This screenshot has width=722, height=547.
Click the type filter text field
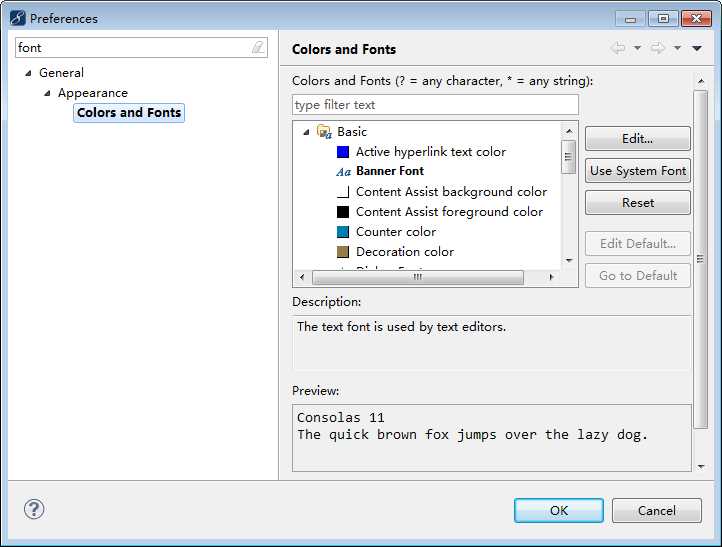(x=435, y=105)
